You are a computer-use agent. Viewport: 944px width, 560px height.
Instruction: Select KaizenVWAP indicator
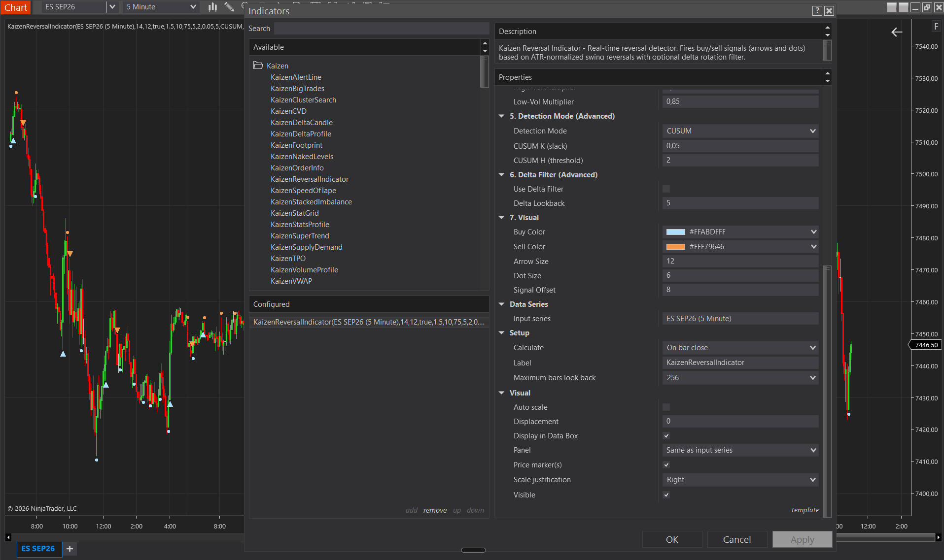pos(291,281)
